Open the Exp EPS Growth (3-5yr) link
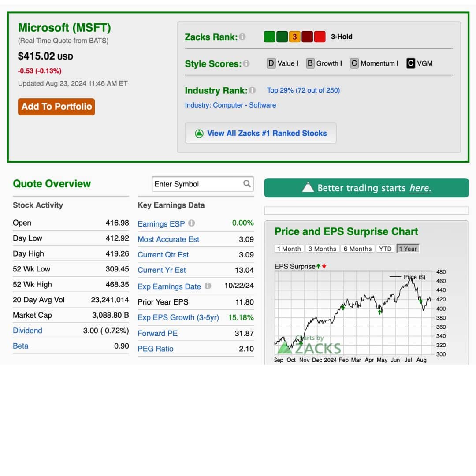This screenshot has width=476, height=476. (178, 317)
